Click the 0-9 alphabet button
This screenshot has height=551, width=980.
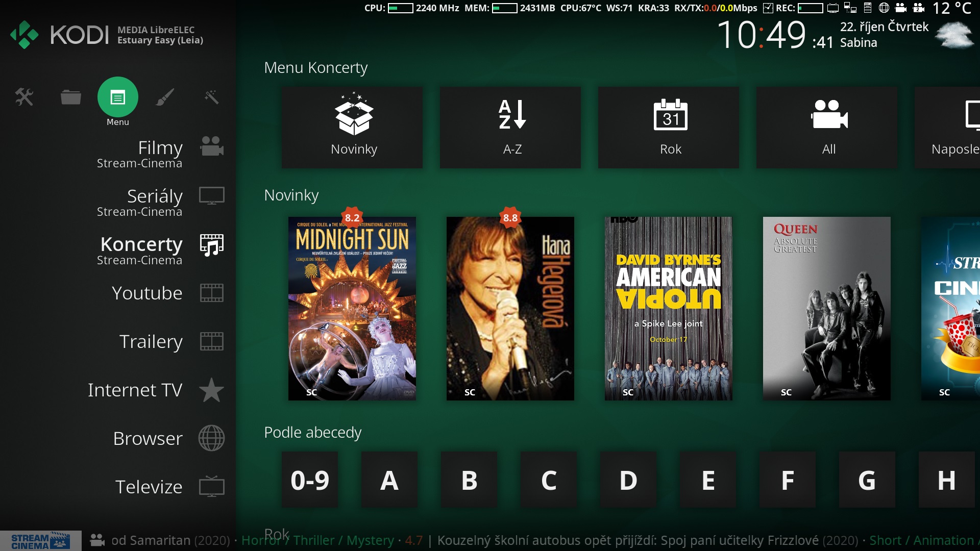pyautogui.click(x=310, y=480)
